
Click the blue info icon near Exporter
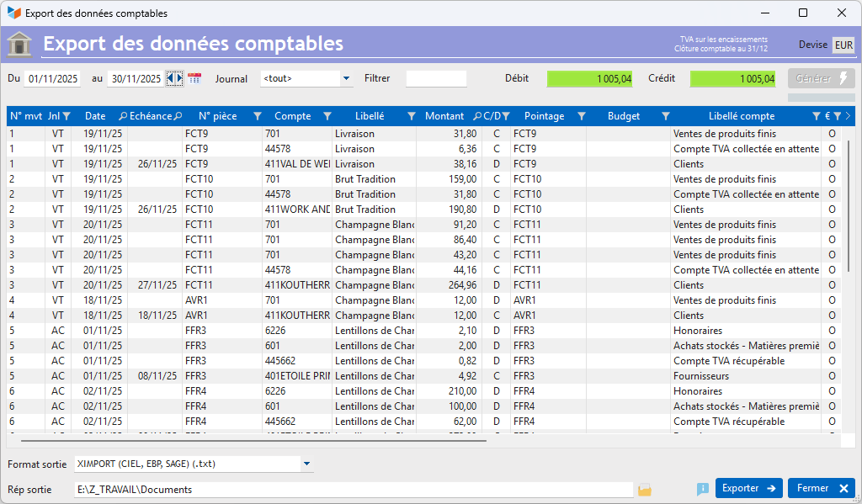(x=703, y=489)
